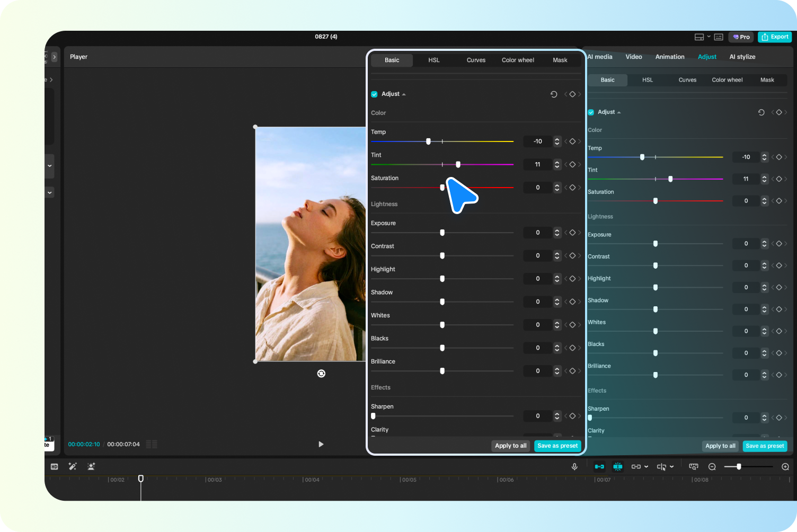Viewport: 797px width, 532px height.
Task: Toggle Brilliance keyframe diamond in the enlarged panel
Action: coord(572,371)
